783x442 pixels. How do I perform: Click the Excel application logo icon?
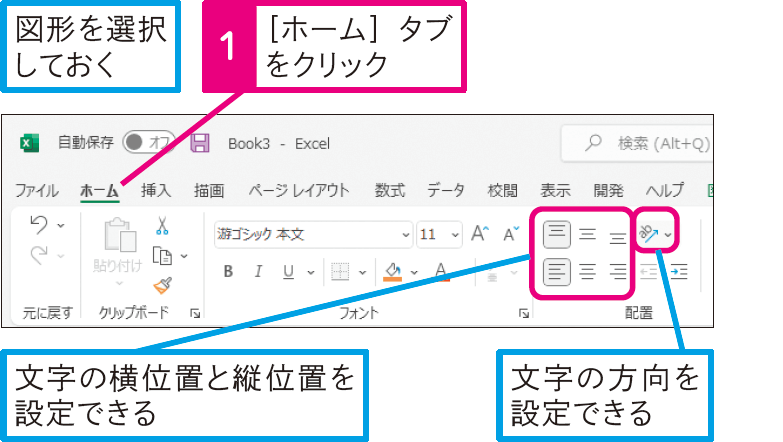click(x=29, y=143)
